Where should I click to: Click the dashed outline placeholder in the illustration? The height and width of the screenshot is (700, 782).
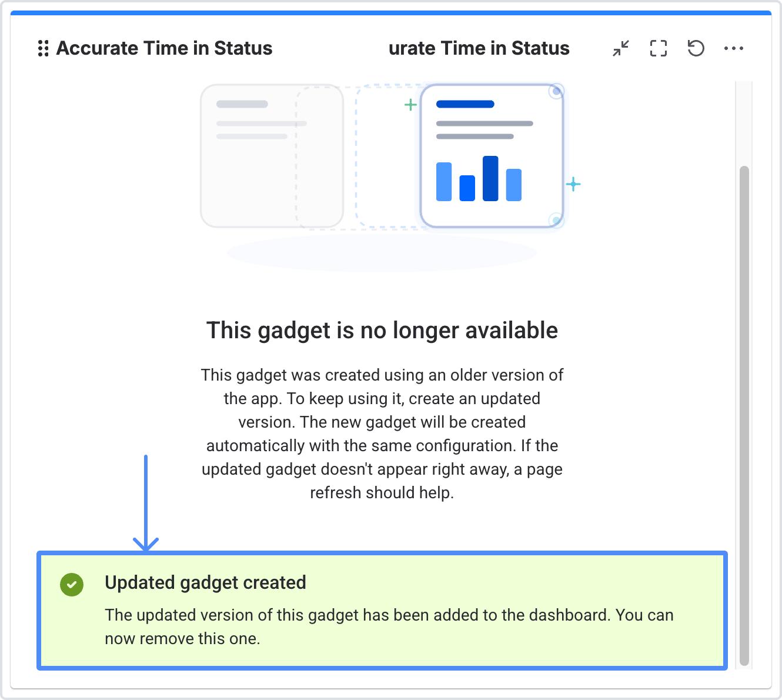click(385, 156)
